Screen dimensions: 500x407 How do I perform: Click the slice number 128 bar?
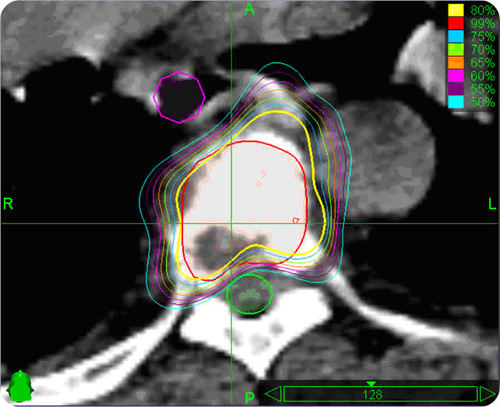(380, 394)
